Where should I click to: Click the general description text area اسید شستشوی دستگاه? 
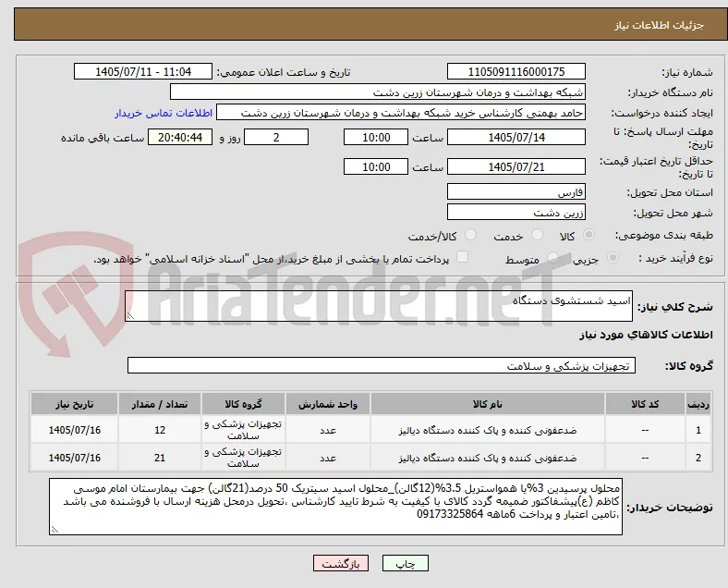point(379,306)
